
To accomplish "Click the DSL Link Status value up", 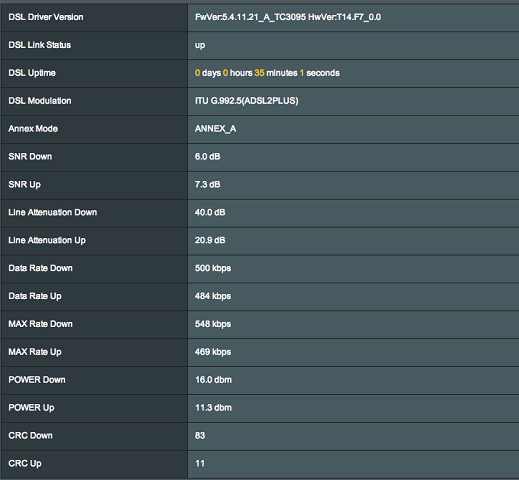I will click(x=200, y=45).
